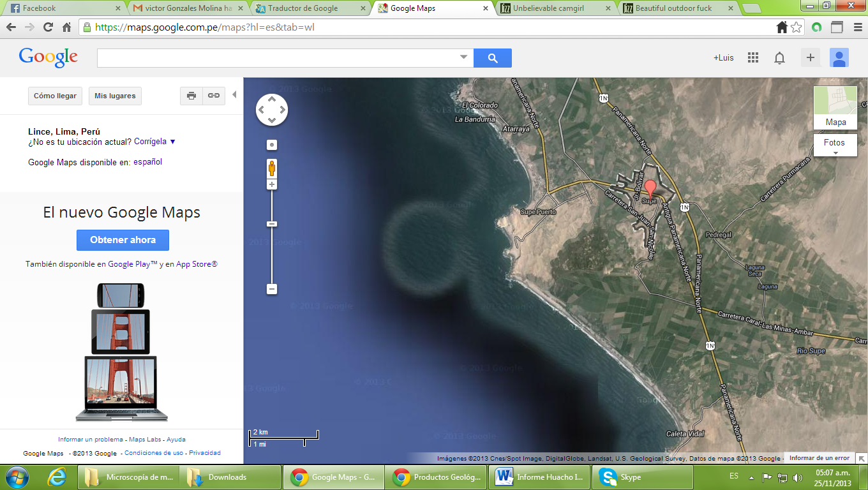This screenshot has width=868, height=490.
Task: Collapse the side panel with the arrow
Action: (x=234, y=95)
